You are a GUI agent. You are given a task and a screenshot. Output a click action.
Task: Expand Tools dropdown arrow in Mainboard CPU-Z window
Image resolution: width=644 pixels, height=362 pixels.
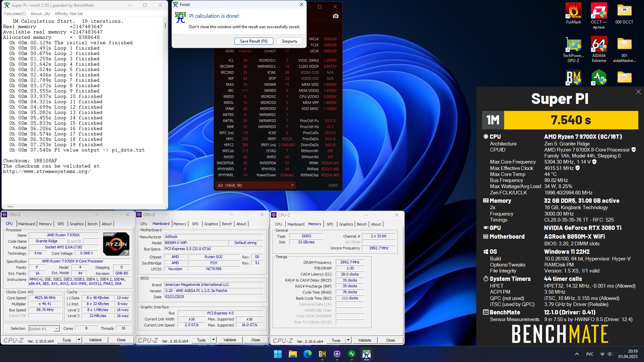[x=214, y=340]
